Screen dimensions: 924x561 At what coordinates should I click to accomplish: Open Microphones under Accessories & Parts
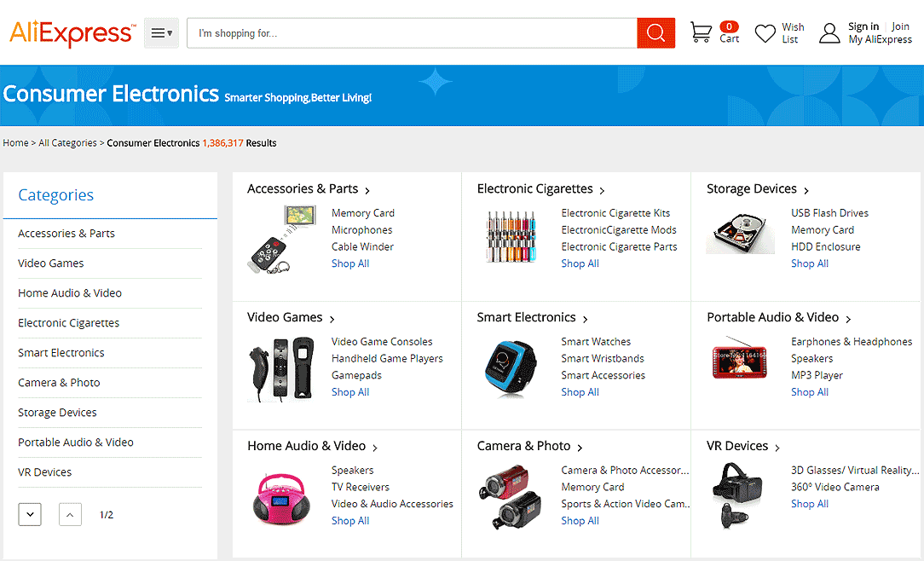[x=361, y=230]
